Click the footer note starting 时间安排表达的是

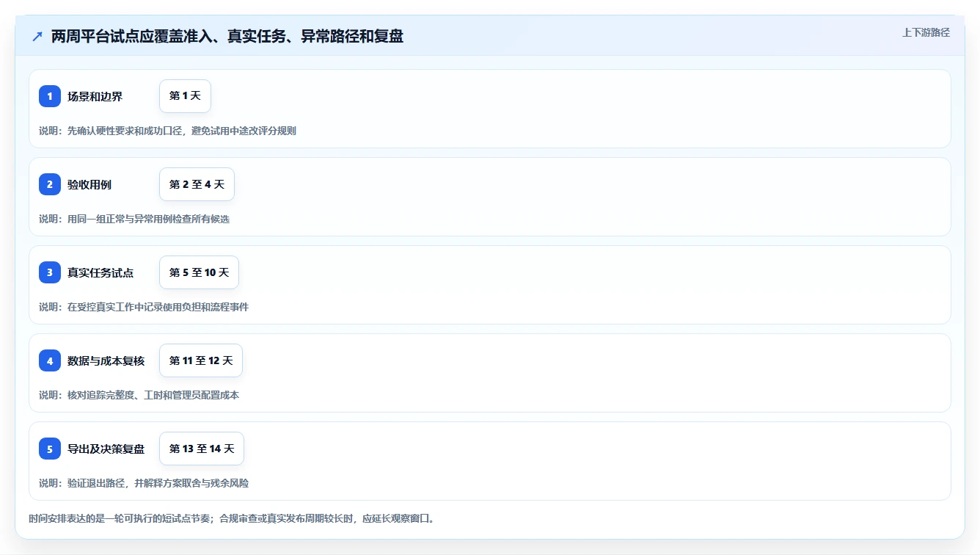click(x=232, y=518)
